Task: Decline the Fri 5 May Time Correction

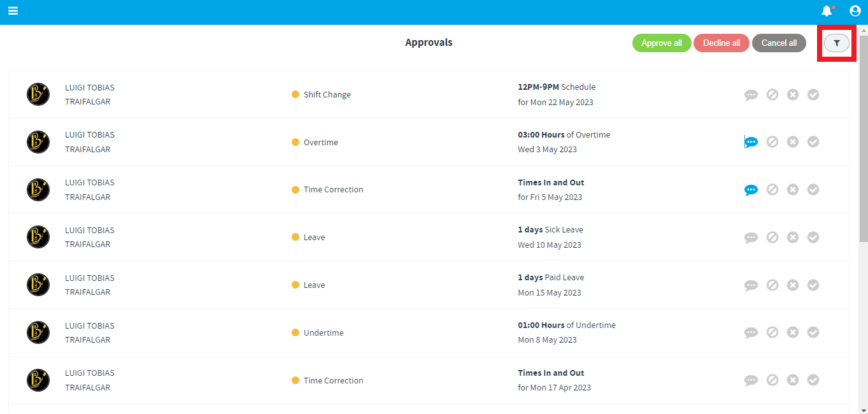Action: (x=793, y=189)
